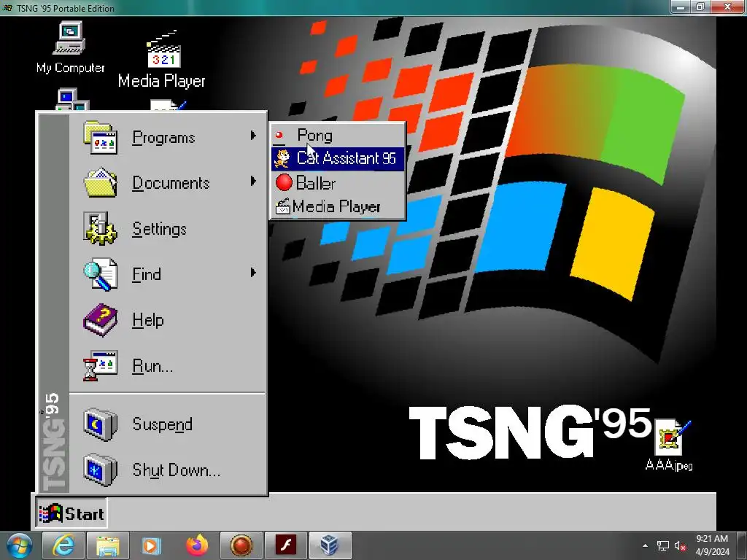The width and height of the screenshot is (747, 560).
Task: Launch Pong from Programs submenu
Action: [338, 136]
